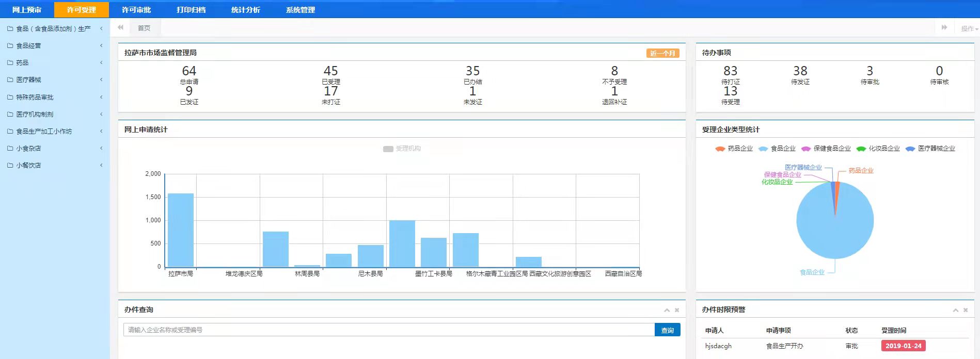Toggle 医疗器械企业 legend in pie chart
Screen dimensions: 980x359
930,149
